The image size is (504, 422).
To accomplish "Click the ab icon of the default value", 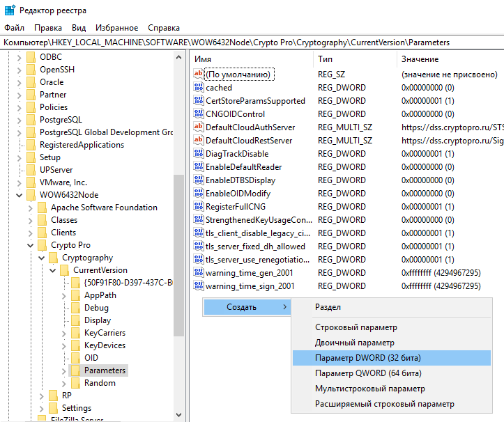I will point(198,74).
